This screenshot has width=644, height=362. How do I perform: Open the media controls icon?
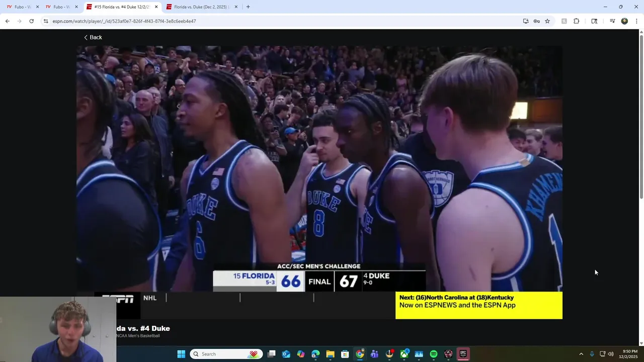612,21
